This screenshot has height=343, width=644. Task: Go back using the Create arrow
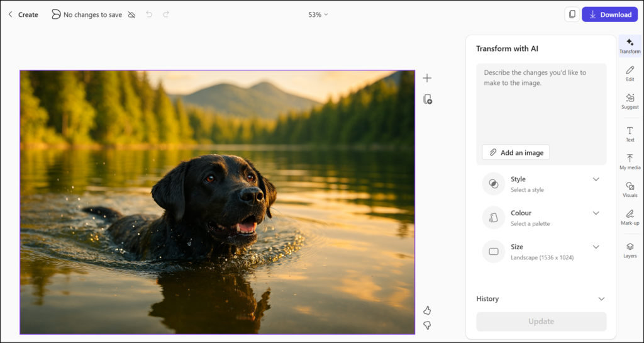[10, 14]
